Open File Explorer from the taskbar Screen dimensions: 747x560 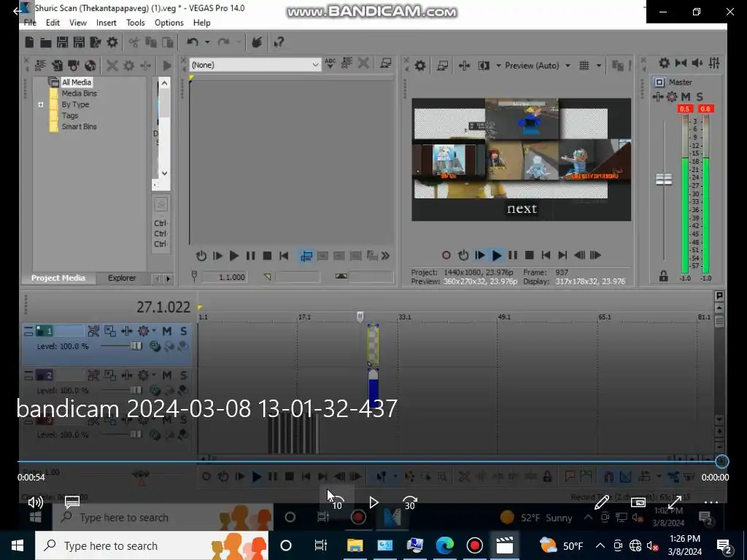355,545
